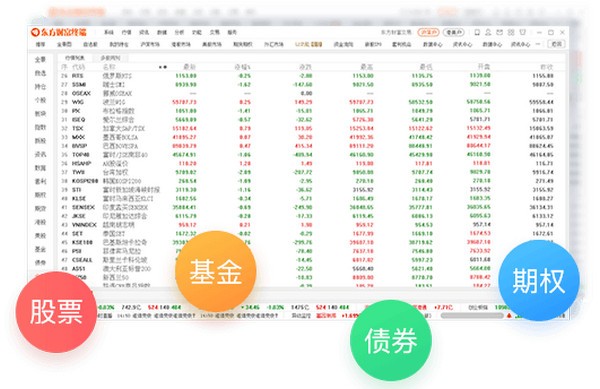Select 美股 in the left sidebar
This screenshot has height=389, width=600.
coord(40,236)
